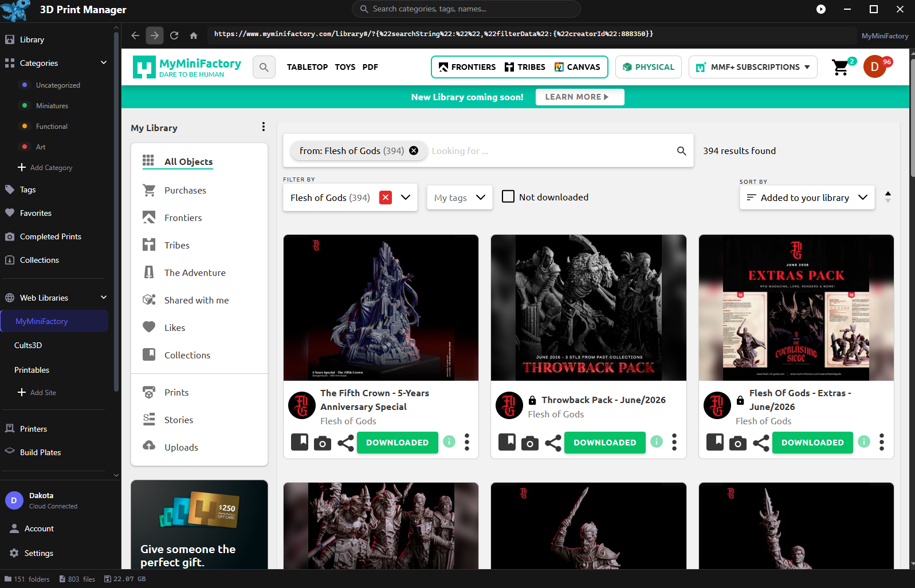The image size is (915, 588).
Task: Select the Functional category
Action: coord(52,127)
